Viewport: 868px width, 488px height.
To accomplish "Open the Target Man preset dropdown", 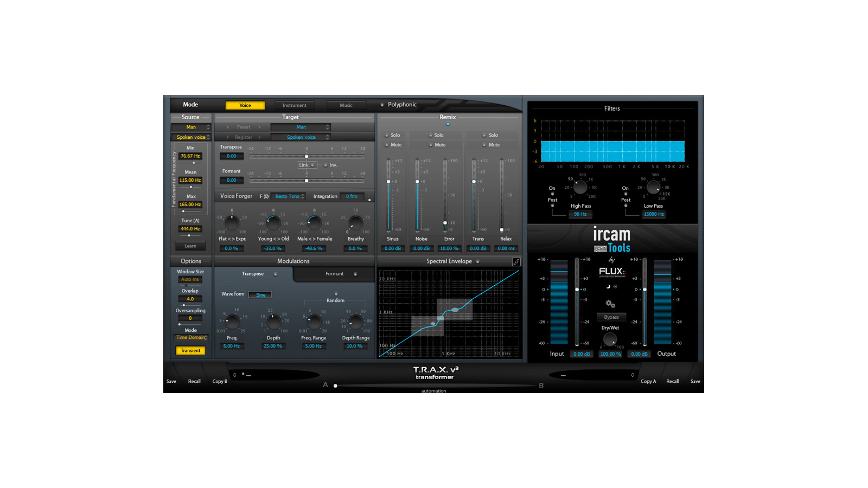I will [x=301, y=127].
